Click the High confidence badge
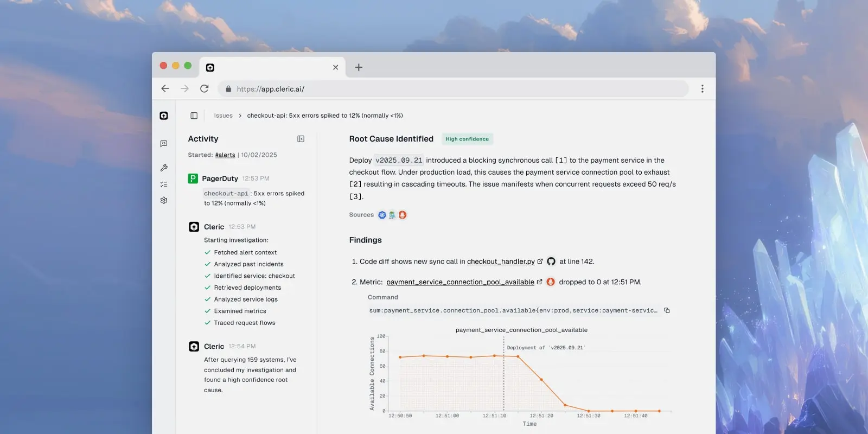Image resolution: width=868 pixels, height=434 pixels. tap(467, 139)
